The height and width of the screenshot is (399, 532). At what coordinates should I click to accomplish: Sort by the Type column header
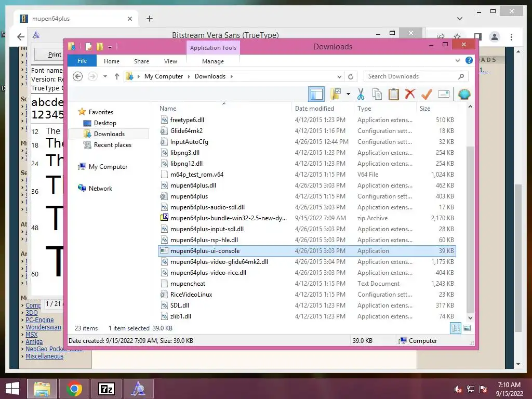[x=385, y=108]
